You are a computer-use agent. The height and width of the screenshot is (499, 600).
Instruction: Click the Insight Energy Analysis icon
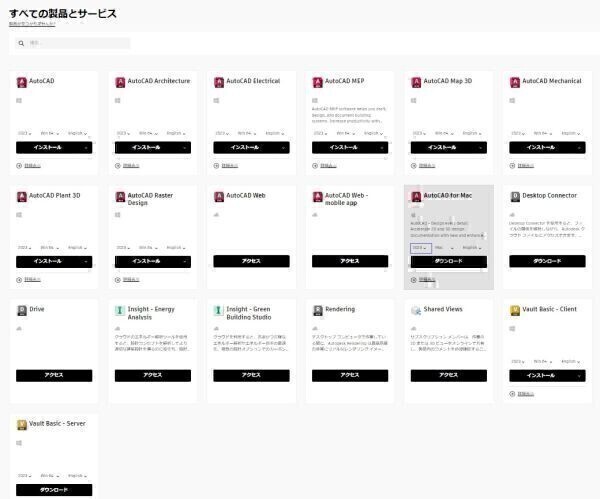(120, 310)
